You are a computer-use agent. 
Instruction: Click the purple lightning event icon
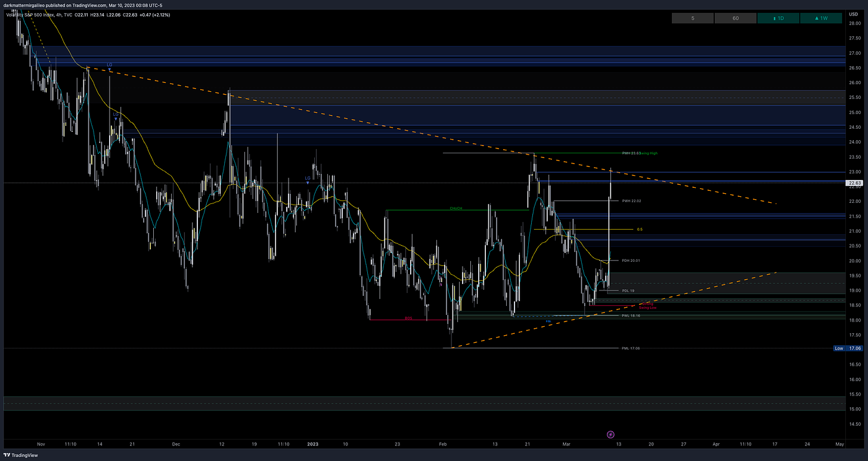[610, 435]
